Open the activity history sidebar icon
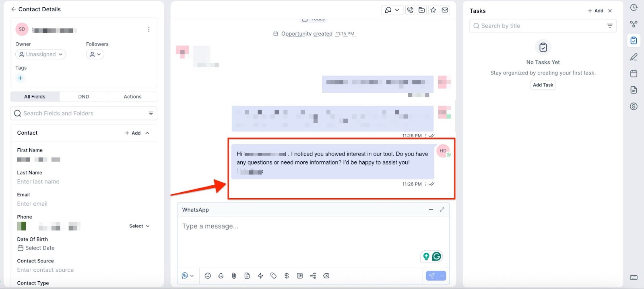The width and height of the screenshot is (644, 289). coord(634,8)
